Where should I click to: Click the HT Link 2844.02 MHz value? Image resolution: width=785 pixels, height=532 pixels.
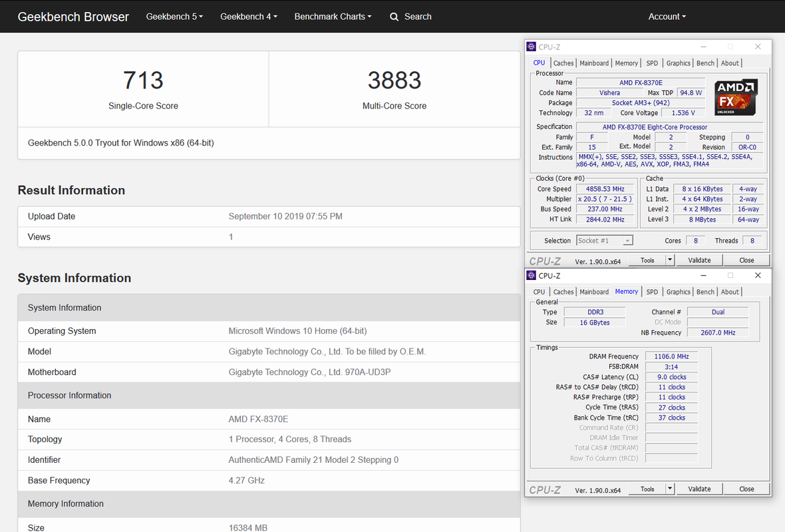[605, 219]
